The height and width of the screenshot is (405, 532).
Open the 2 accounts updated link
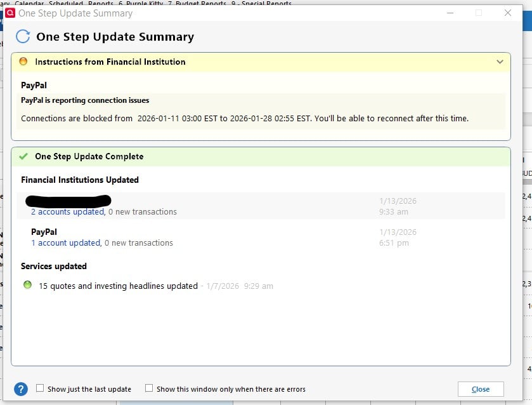(x=67, y=211)
